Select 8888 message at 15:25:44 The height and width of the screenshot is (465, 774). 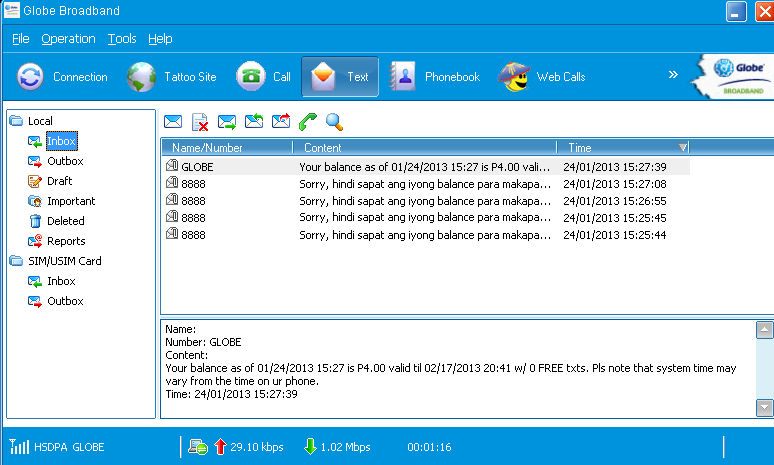[x=426, y=235]
